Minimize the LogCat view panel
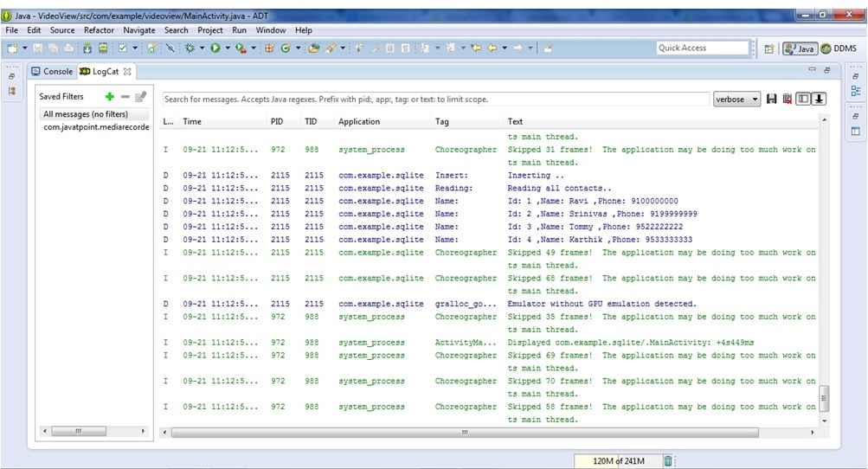The height and width of the screenshot is (469, 868). [x=812, y=70]
